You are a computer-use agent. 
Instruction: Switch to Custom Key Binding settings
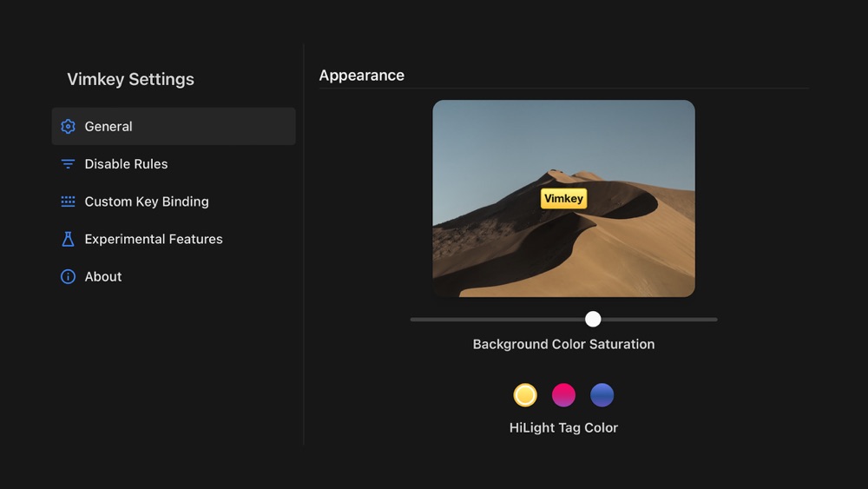(174, 202)
